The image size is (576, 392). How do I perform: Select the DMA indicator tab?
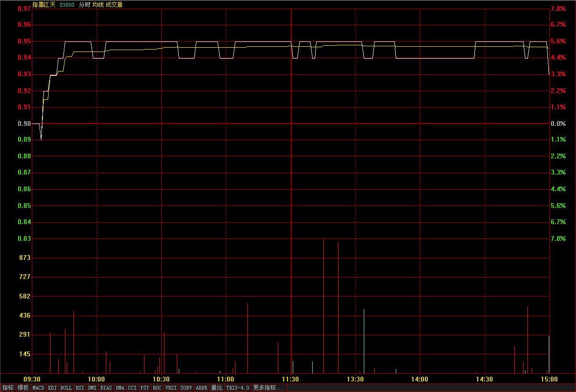120,388
